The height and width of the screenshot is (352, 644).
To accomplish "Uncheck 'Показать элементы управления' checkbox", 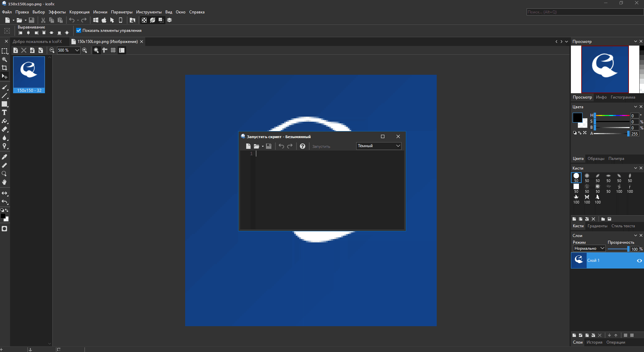I will [79, 31].
